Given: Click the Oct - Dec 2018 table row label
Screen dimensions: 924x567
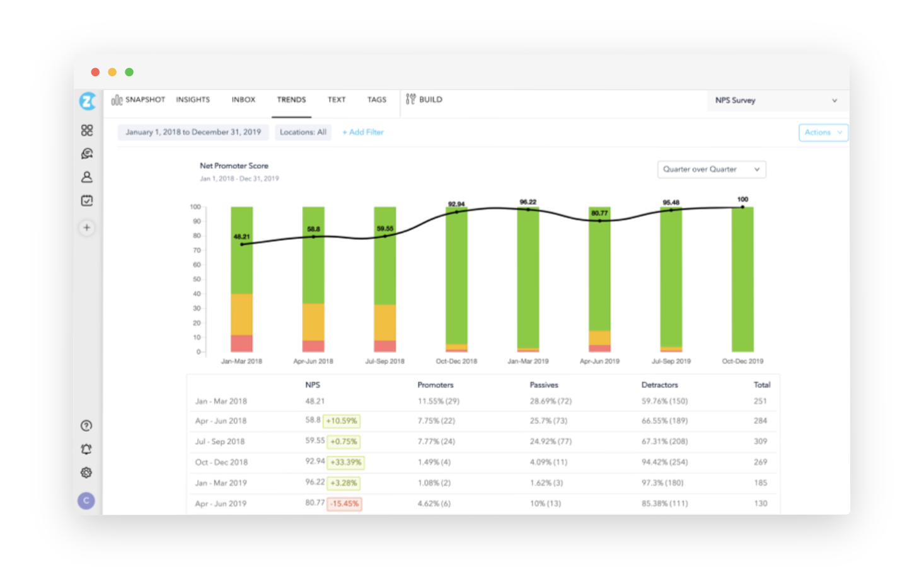Looking at the screenshot, I should click(x=221, y=462).
